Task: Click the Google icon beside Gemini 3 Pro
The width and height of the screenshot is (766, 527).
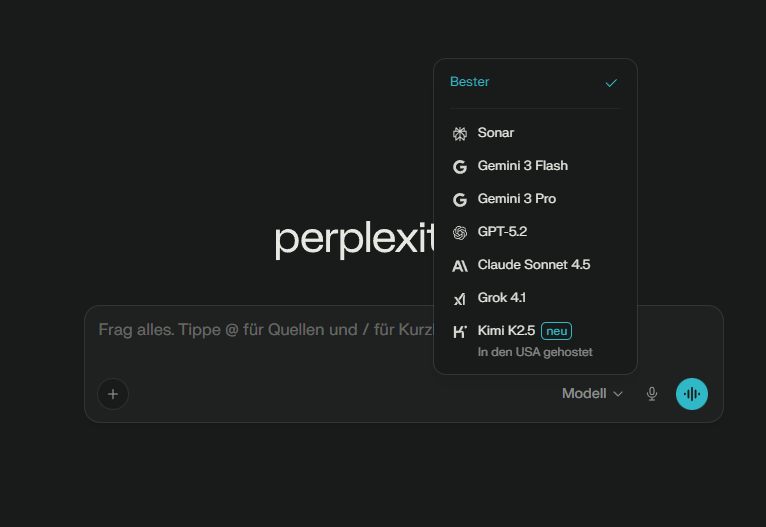Action: click(x=460, y=199)
